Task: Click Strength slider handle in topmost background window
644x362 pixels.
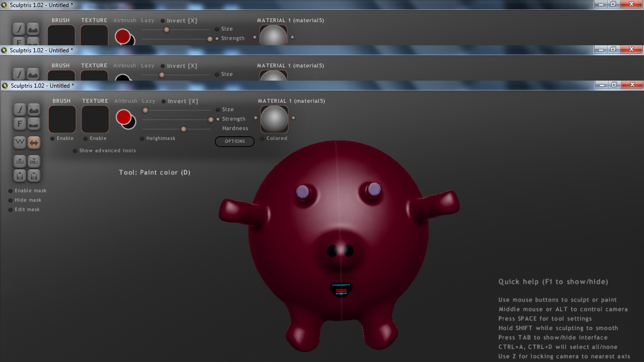Action: [x=210, y=39]
